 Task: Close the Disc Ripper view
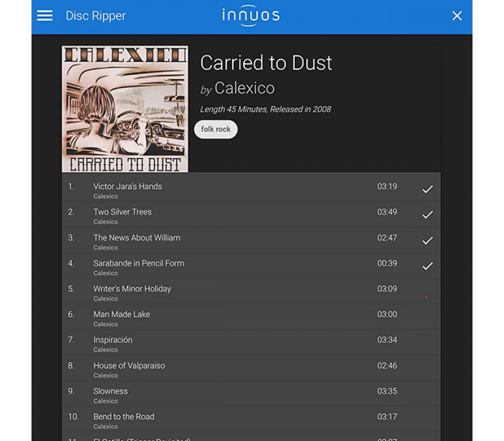[x=457, y=16]
